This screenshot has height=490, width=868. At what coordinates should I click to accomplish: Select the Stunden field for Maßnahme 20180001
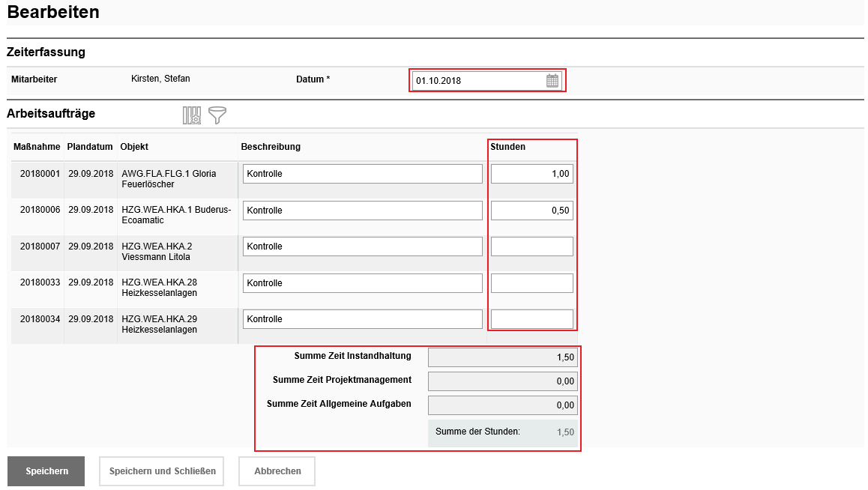point(531,174)
